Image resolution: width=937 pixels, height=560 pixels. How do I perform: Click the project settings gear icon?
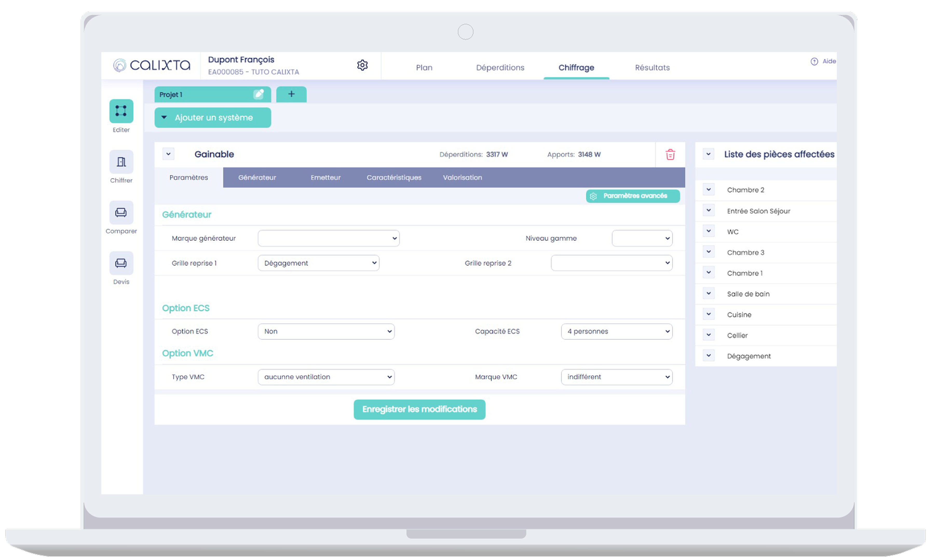coord(362,65)
